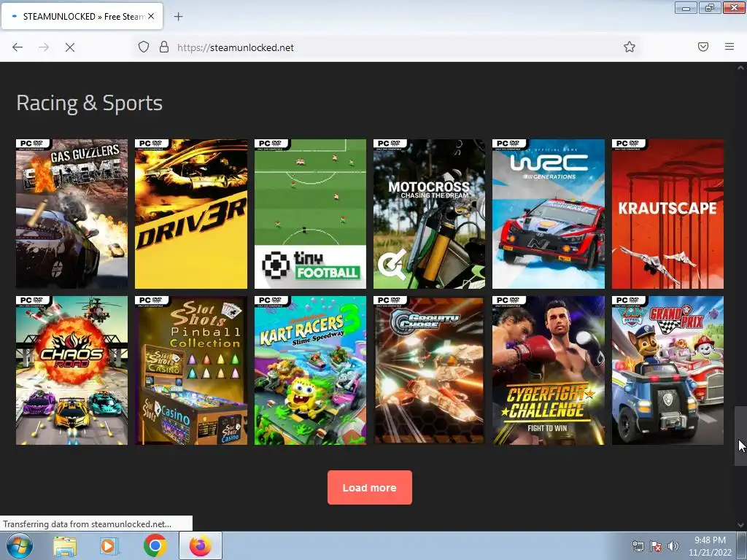The height and width of the screenshot is (560, 747).
Task: Go back to the previous page
Action: pos(18,47)
